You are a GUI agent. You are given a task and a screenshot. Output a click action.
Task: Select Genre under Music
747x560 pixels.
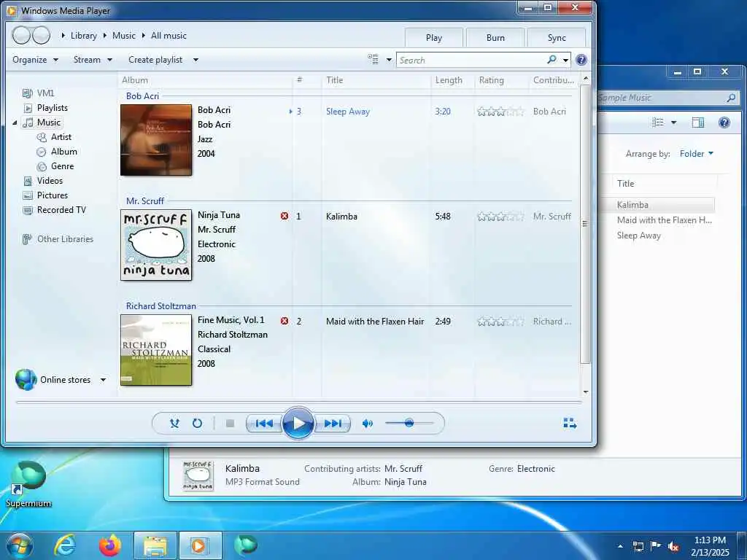[55, 166]
